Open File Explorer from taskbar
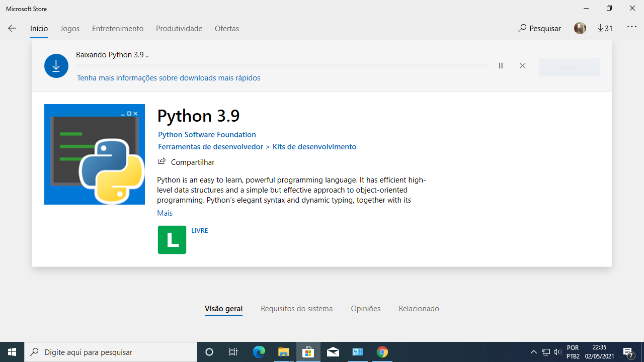644x362 pixels. (283, 352)
